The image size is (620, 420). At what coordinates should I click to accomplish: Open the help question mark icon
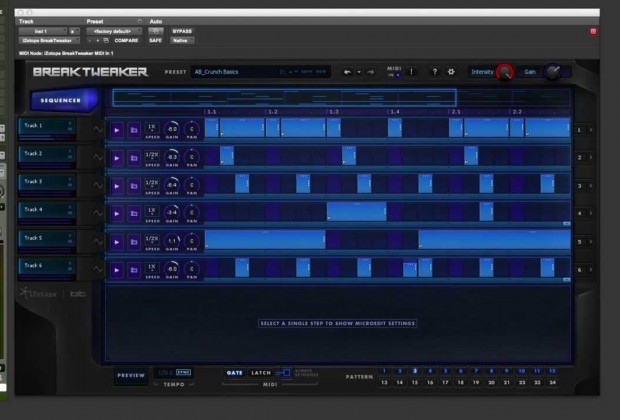[x=435, y=72]
